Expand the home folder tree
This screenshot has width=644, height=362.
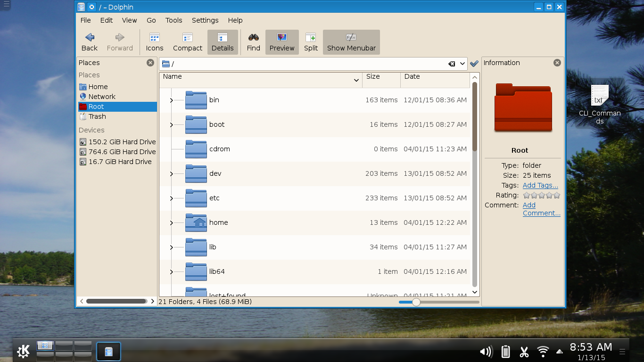coord(171,223)
